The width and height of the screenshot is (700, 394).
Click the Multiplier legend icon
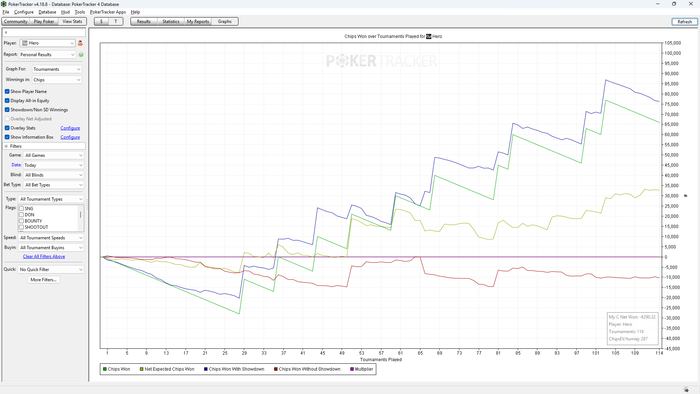click(x=352, y=369)
